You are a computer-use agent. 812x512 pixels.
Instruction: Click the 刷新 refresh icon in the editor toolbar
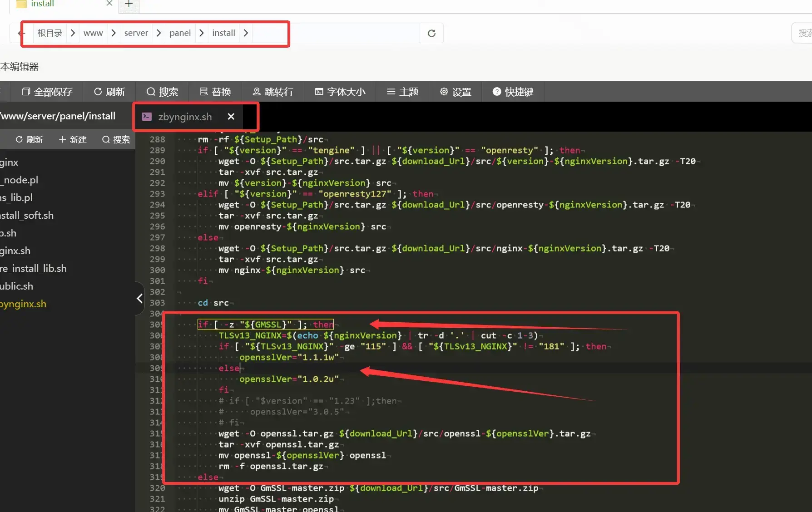(x=98, y=92)
